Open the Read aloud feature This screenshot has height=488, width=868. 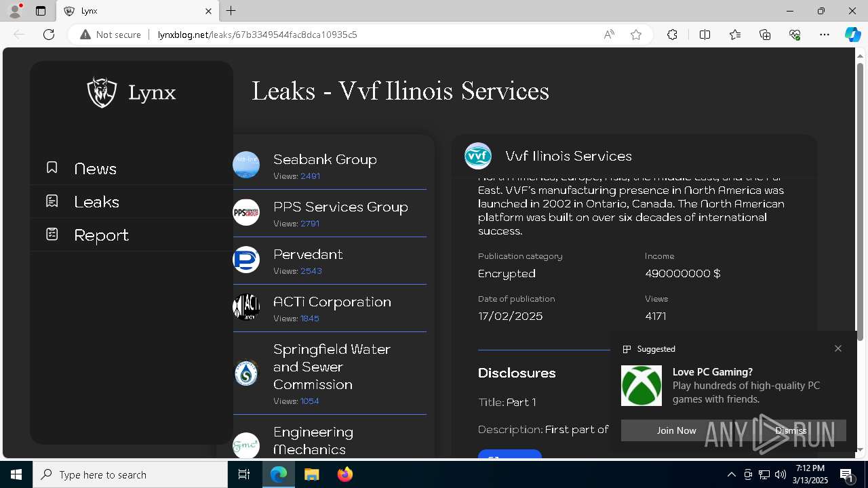pyautogui.click(x=609, y=35)
